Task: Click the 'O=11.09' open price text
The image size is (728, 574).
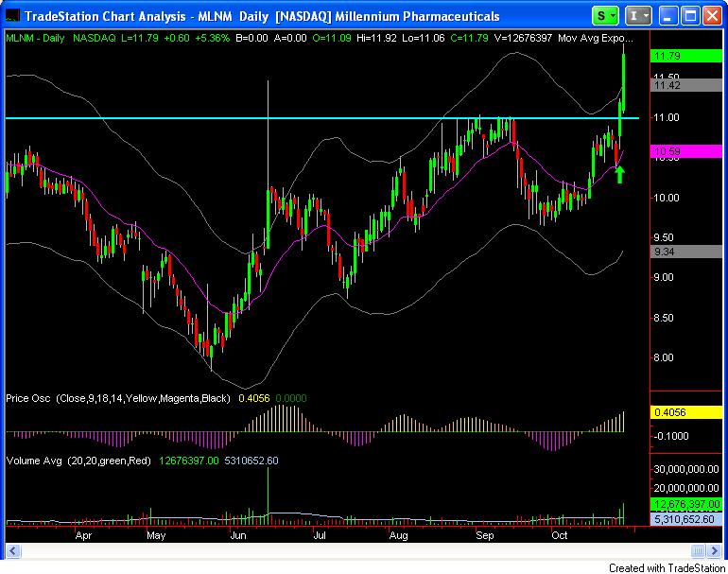Action: (x=332, y=38)
